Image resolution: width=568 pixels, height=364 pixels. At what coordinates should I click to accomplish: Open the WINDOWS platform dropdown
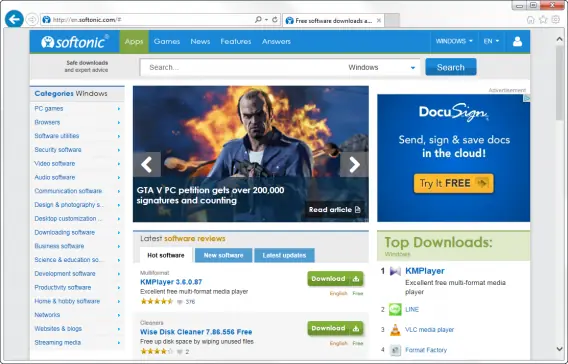(x=454, y=41)
